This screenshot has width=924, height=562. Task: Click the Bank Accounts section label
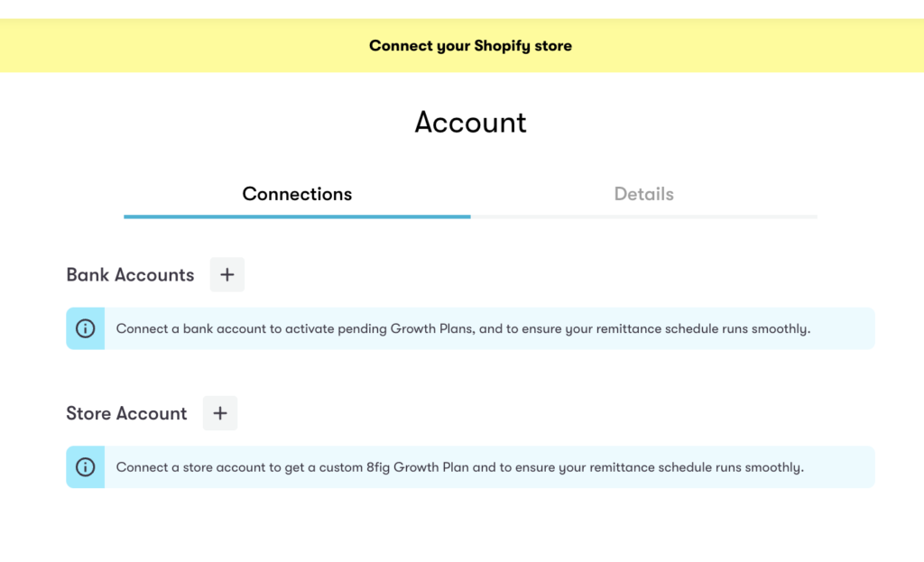[x=130, y=275]
